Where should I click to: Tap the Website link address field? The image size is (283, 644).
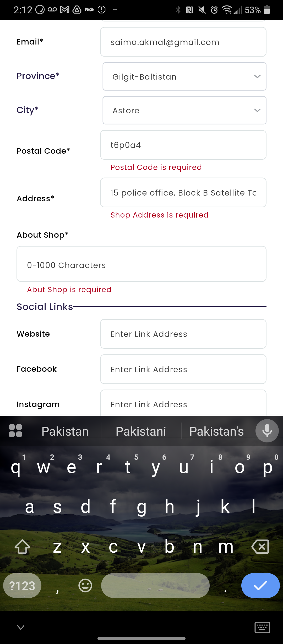coord(183,334)
